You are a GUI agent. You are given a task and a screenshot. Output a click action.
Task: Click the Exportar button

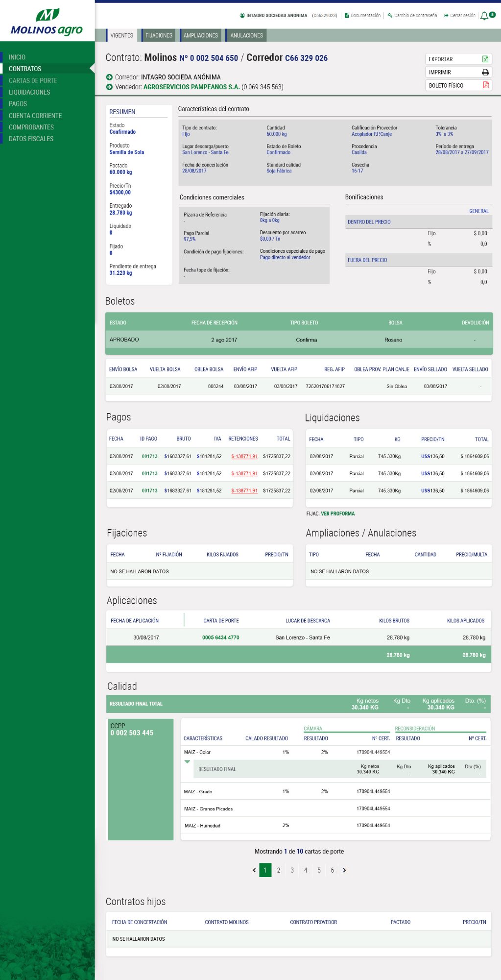coord(458,59)
